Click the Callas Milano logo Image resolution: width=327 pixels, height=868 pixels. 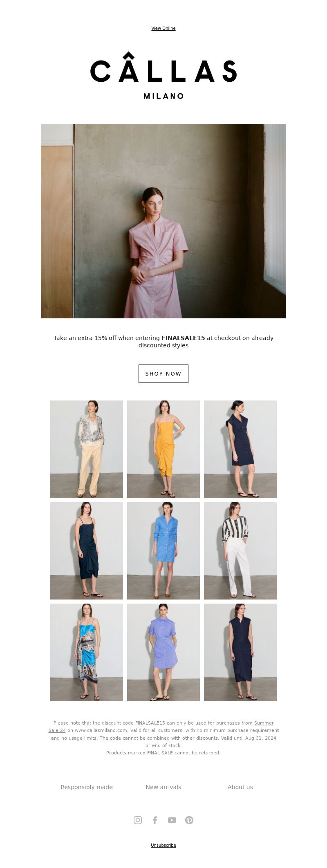(x=163, y=76)
